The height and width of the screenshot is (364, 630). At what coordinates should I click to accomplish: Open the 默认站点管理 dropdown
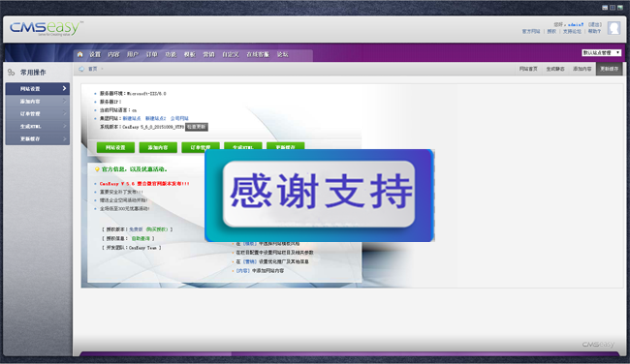[x=602, y=53]
